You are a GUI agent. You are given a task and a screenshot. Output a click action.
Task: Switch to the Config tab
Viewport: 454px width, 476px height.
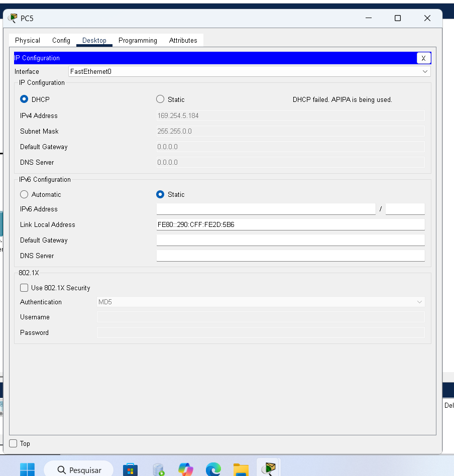tap(61, 40)
